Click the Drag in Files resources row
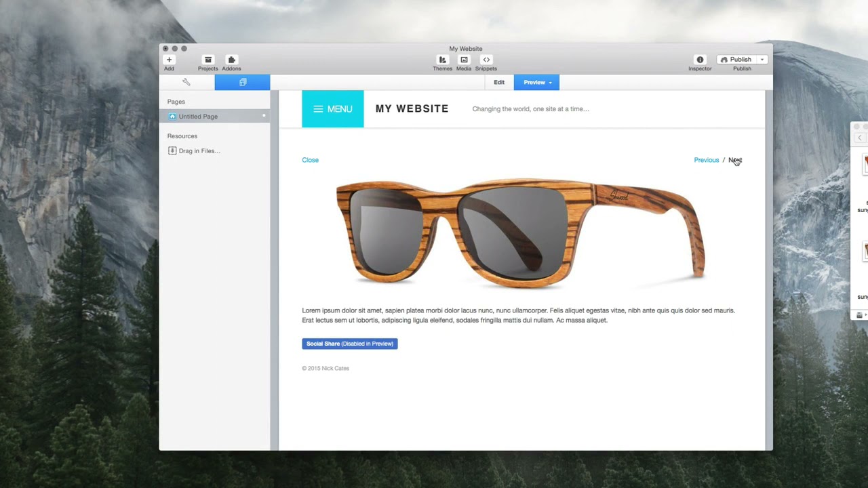This screenshot has height=488, width=868. pos(214,151)
